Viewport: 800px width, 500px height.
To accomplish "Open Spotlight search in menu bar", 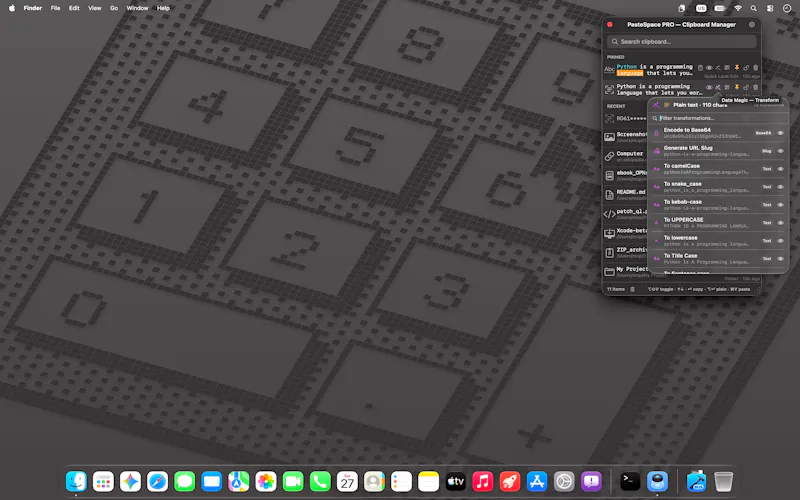I will 754,8.
